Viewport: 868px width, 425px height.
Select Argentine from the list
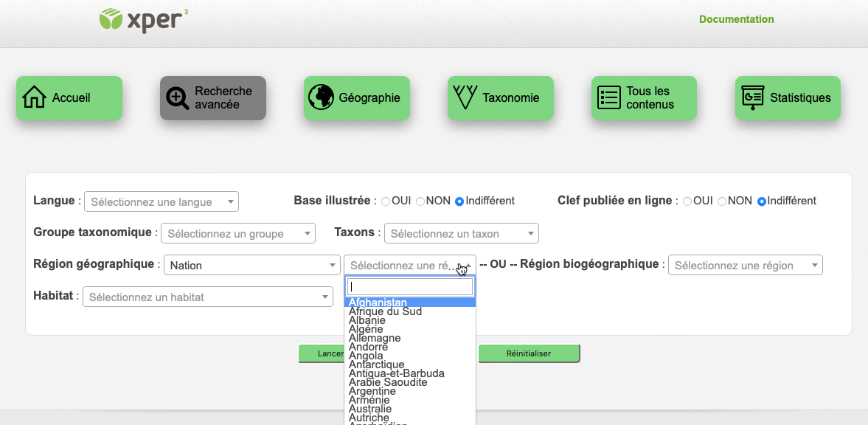coord(409,391)
